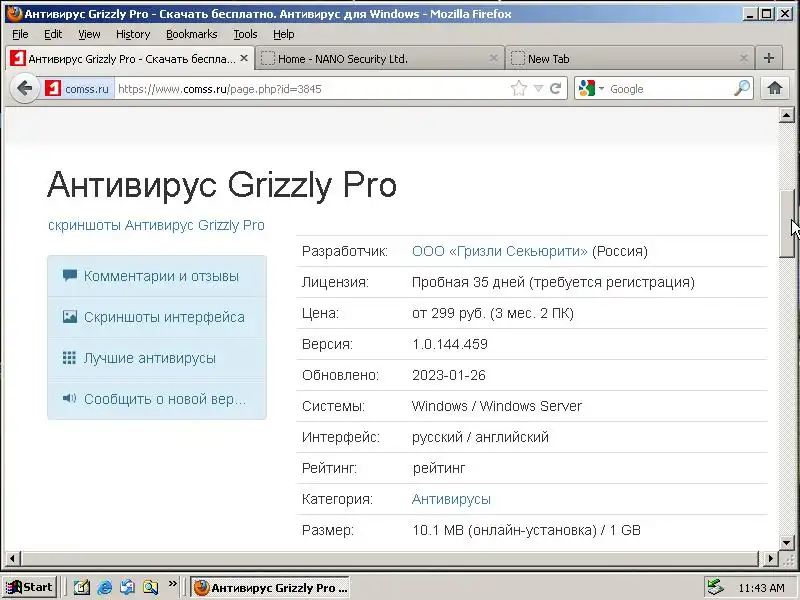Image resolution: width=800 pixels, height=600 pixels.
Task: Close the Home - NANO Security Ltd. tab
Action: point(493,58)
